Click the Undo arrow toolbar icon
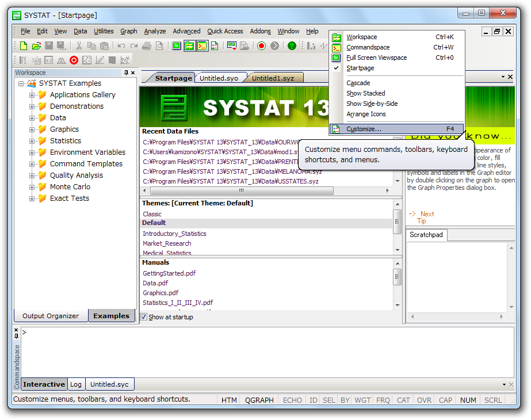This screenshot has width=531, height=420. [x=121, y=45]
